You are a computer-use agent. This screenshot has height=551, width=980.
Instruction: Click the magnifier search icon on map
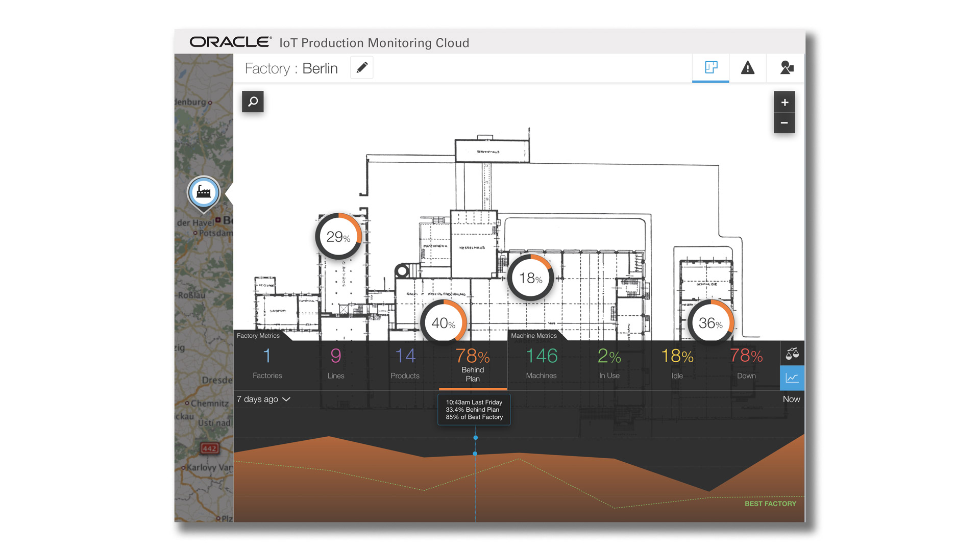pos(253,102)
